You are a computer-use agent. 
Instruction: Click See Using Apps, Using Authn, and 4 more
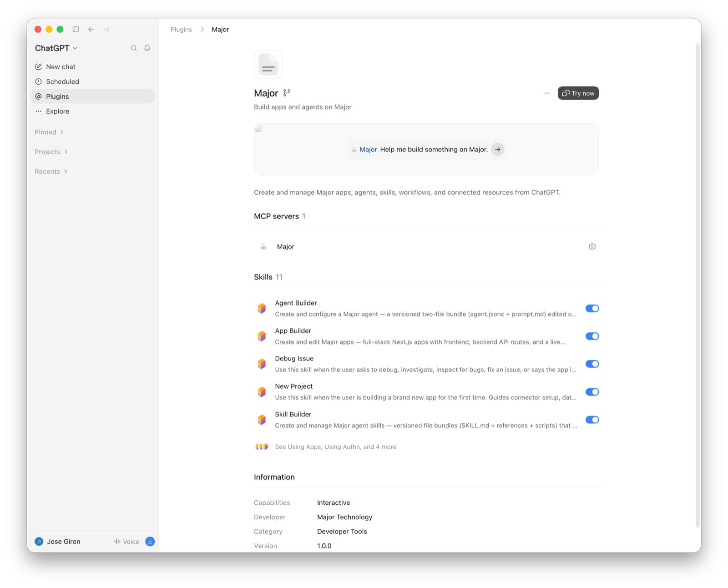(335, 446)
